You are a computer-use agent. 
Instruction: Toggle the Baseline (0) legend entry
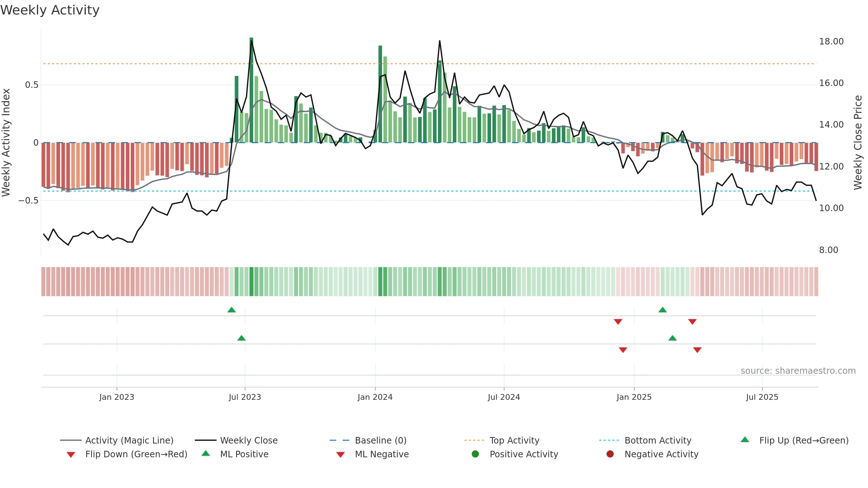pos(368,440)
